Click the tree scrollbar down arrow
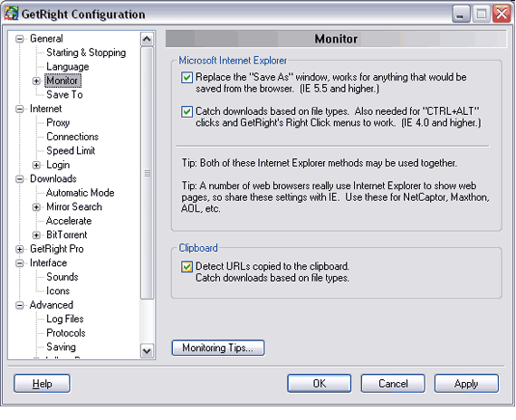516x420 pixels. pyautogui.click(x=147, y=351)
